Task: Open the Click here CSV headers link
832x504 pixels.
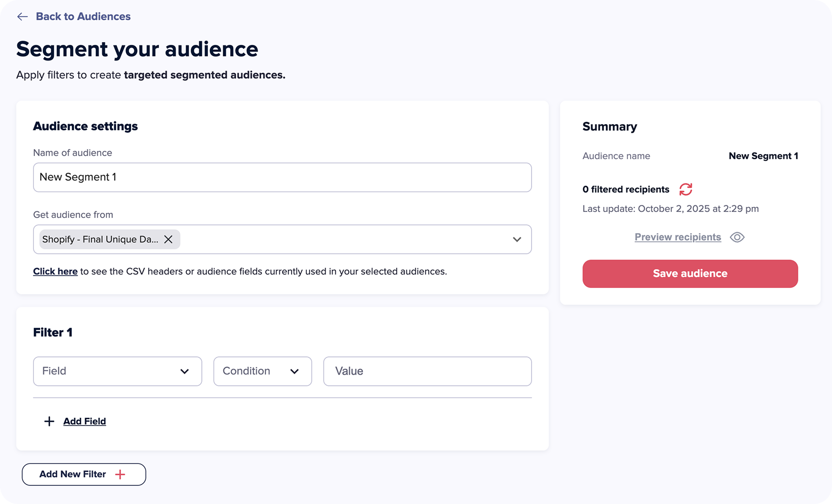Action: (55, 271)
